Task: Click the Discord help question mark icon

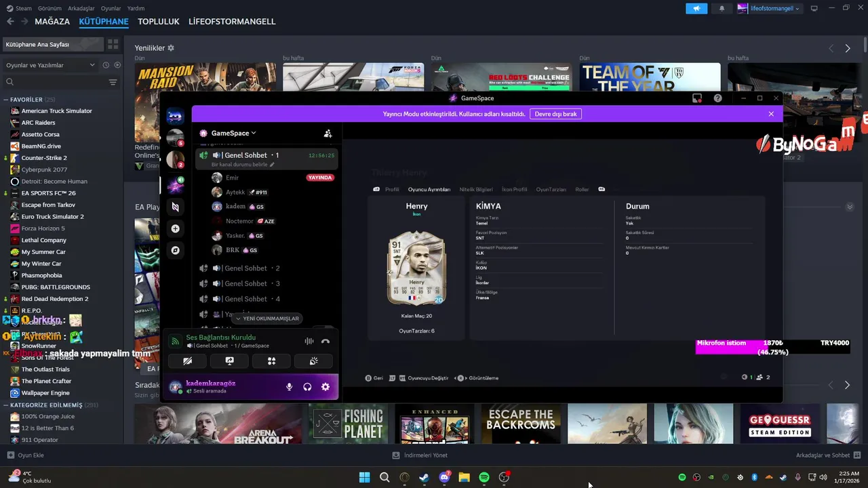Action: click(717, 98)
